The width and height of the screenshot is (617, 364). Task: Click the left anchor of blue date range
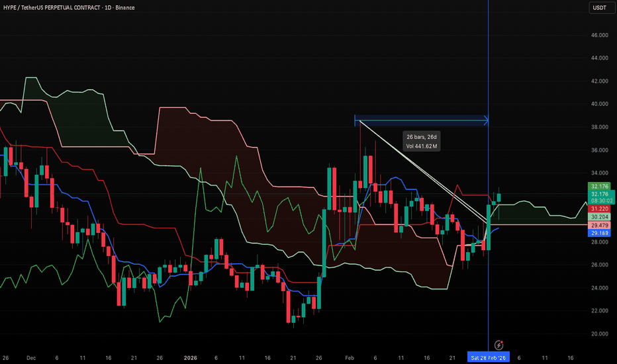356,120
